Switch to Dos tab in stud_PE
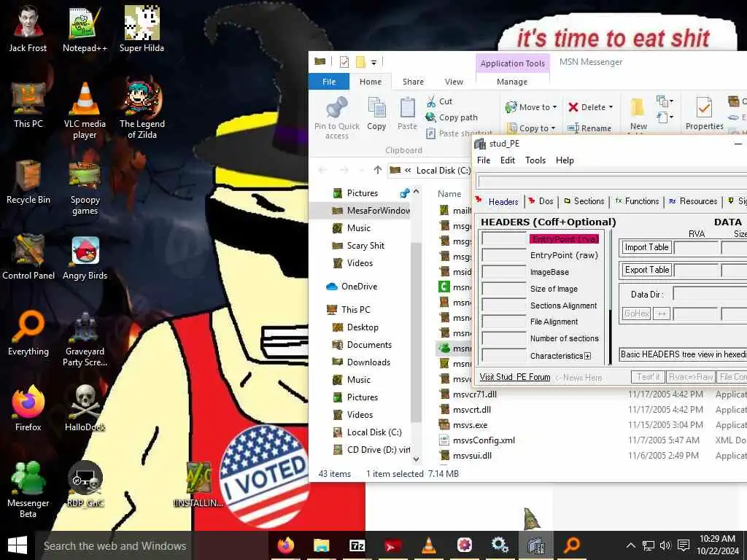This screenshot has width=747, height=560. tap(541, 201)
